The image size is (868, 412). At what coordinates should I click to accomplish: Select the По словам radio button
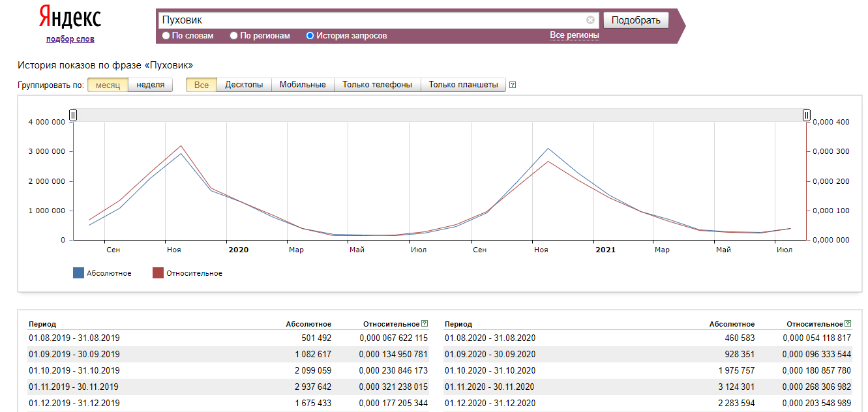pos(166,36)
